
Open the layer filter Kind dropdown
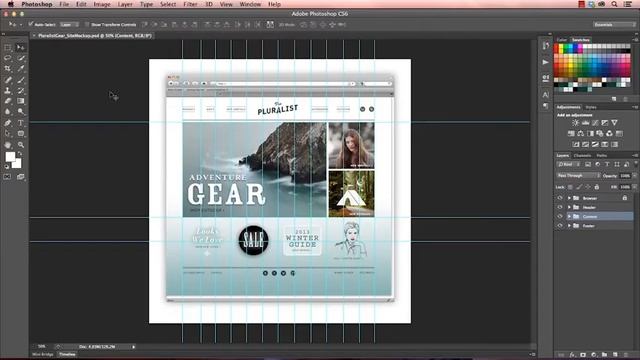point(569,164)
